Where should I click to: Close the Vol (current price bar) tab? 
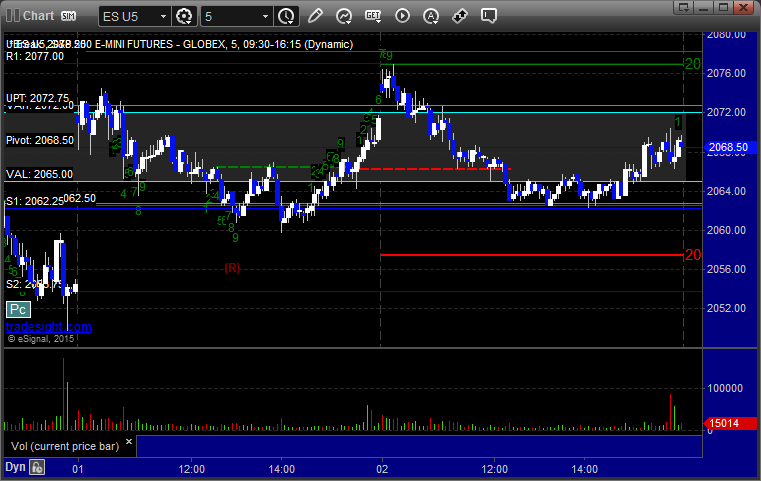pos(129,442)
